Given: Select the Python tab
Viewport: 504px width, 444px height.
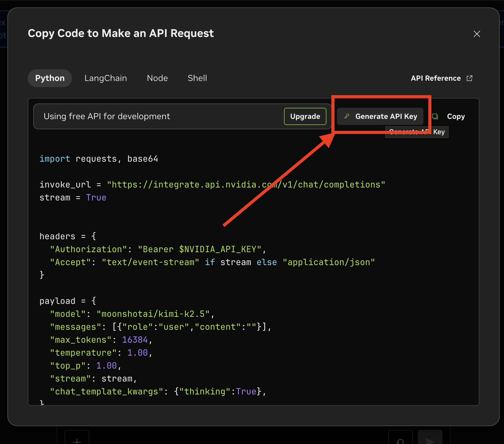Looking at the screenshot, I should (x=50, y=78).
